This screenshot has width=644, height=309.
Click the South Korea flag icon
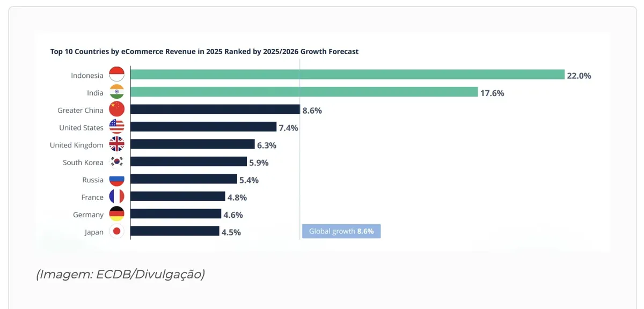click(116, 161)
